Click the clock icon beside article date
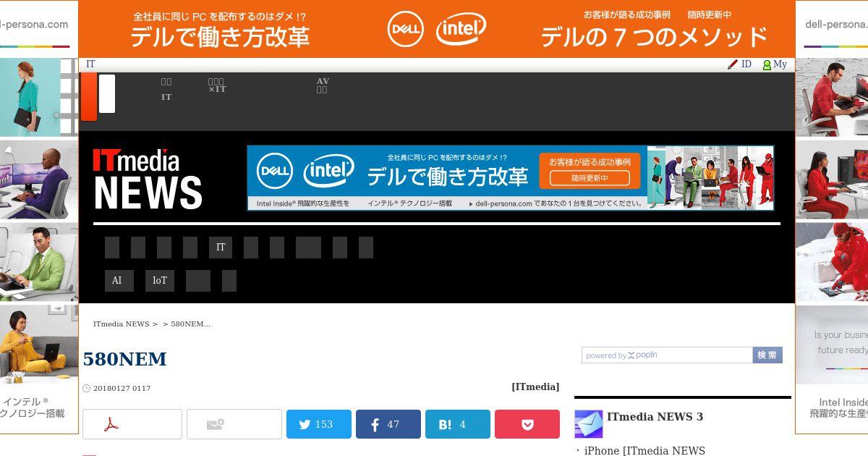 pyautogui.click(x=87, y=389)
